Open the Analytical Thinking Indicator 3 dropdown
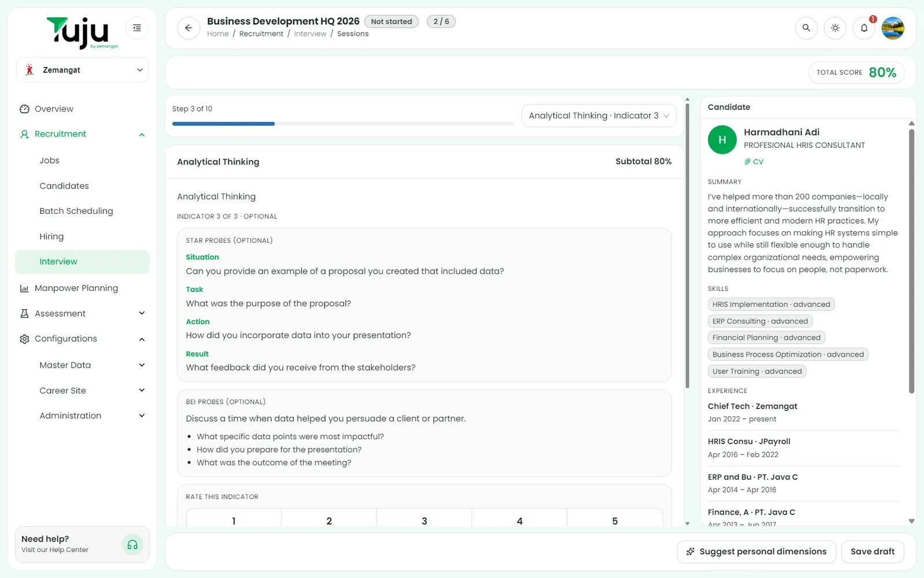 tap(599, 116)
